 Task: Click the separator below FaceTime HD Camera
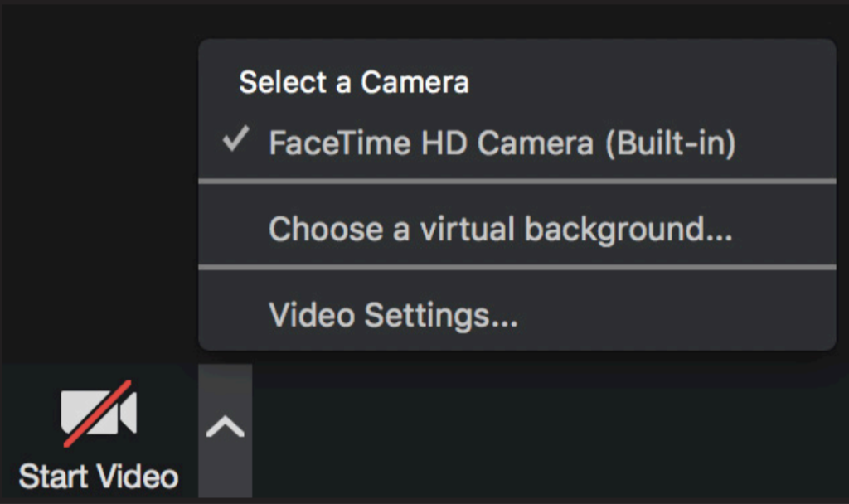tap(517, 181)
